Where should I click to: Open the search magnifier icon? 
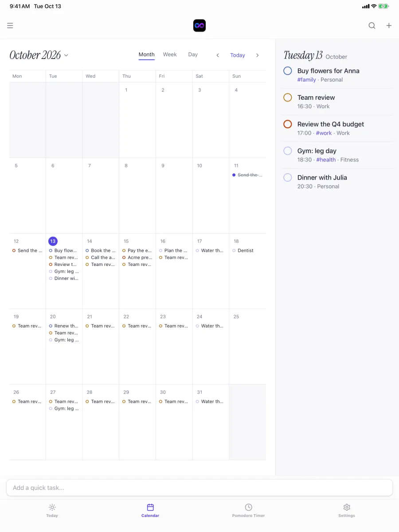click(372, 26)
